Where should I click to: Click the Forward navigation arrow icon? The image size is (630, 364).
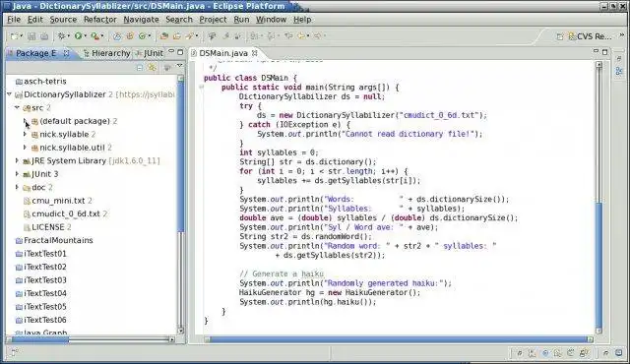[317, 36]
